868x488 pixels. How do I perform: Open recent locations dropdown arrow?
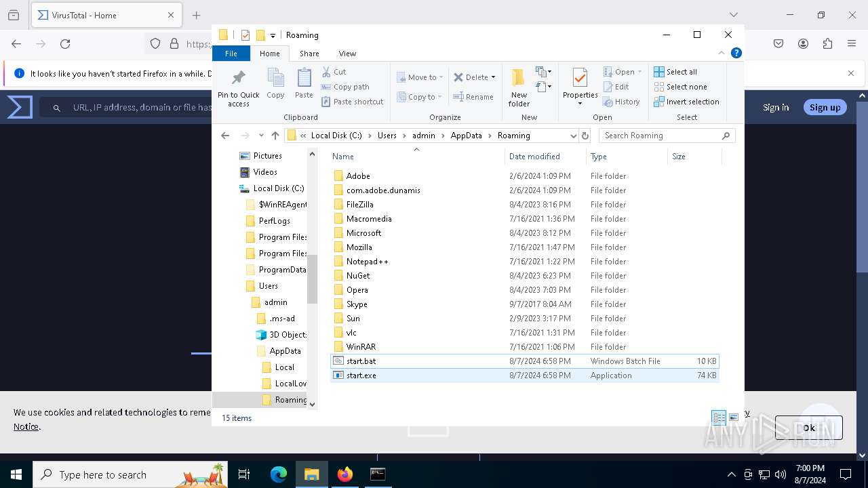(261, 136)
